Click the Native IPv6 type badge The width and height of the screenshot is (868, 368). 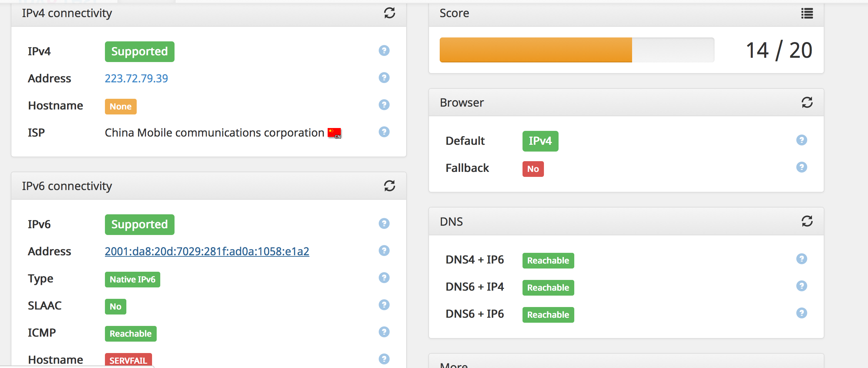(x=132, y=280)
